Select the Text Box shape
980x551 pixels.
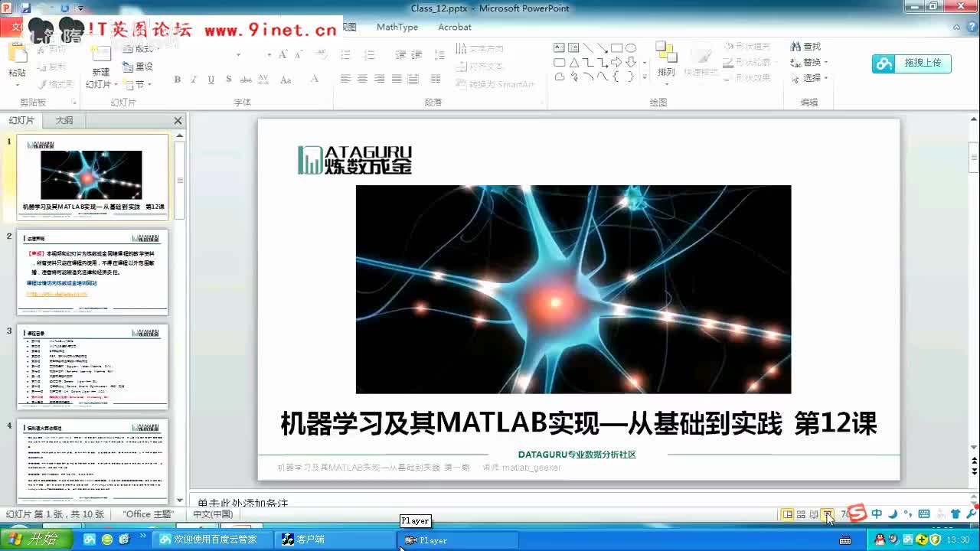[x=560, y=47]
